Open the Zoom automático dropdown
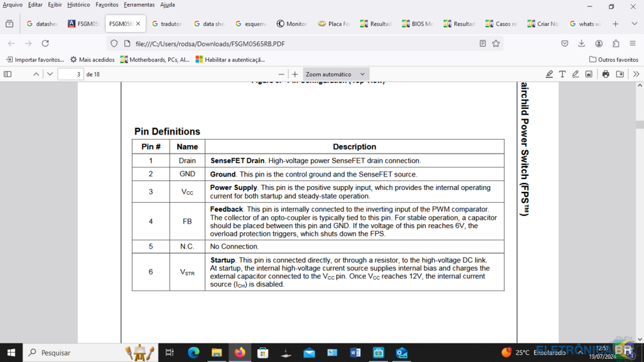644x362 pixels. (x=336, y=74)
